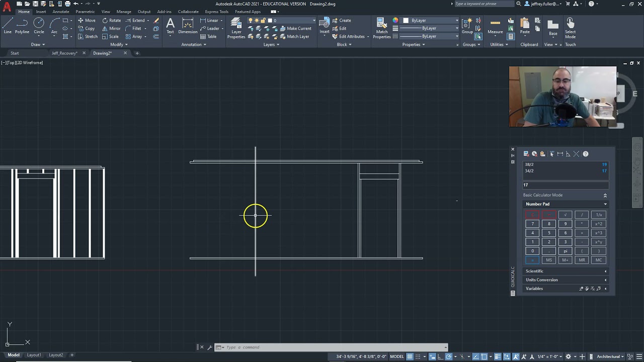Image resolution: width=644 pixels, height=362 pixels.
Task: Click the Insert block button
Action: [325, 26]
